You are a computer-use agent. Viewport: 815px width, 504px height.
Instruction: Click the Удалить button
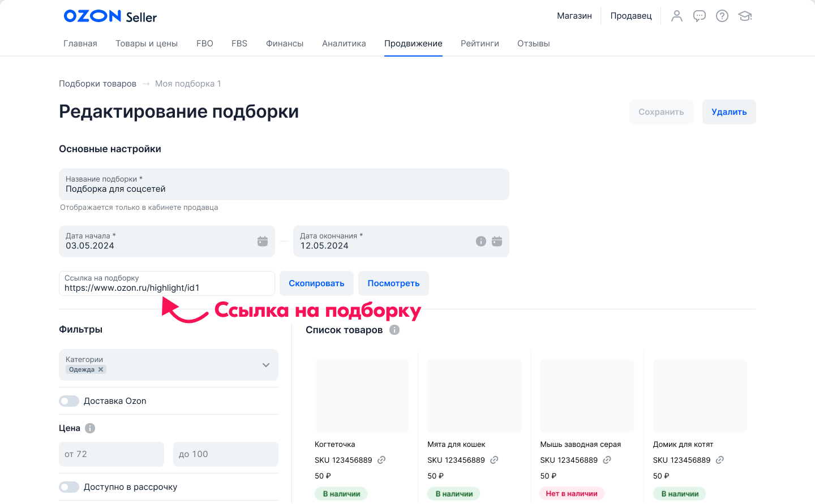point(729,112)
